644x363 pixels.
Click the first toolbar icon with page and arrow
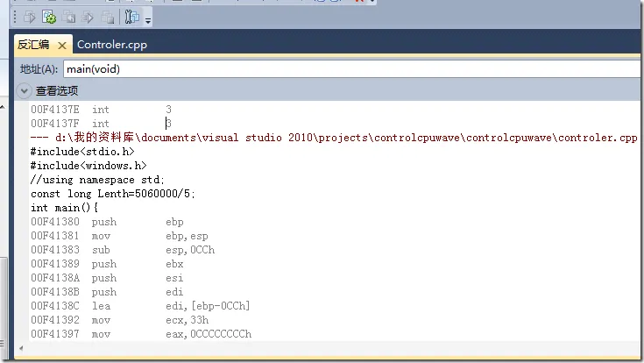tap(29, 18)
